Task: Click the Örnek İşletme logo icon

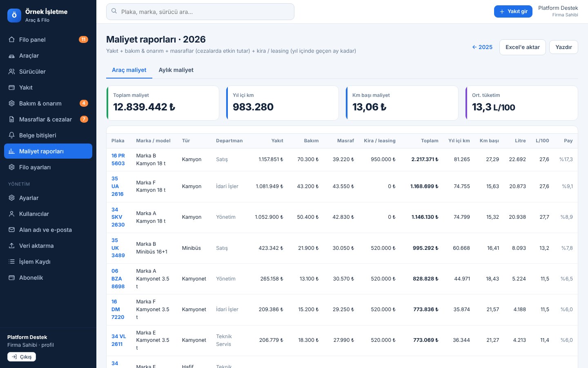Action: pyautogui.click(x=14, y=16)
